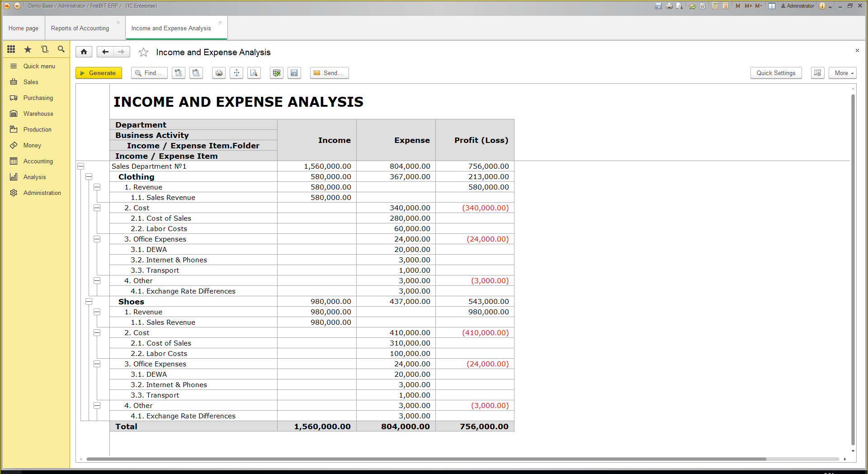This screenshot has height=474, width=868.
Task: Open the information icon in title bar
Action: [822, 6]
